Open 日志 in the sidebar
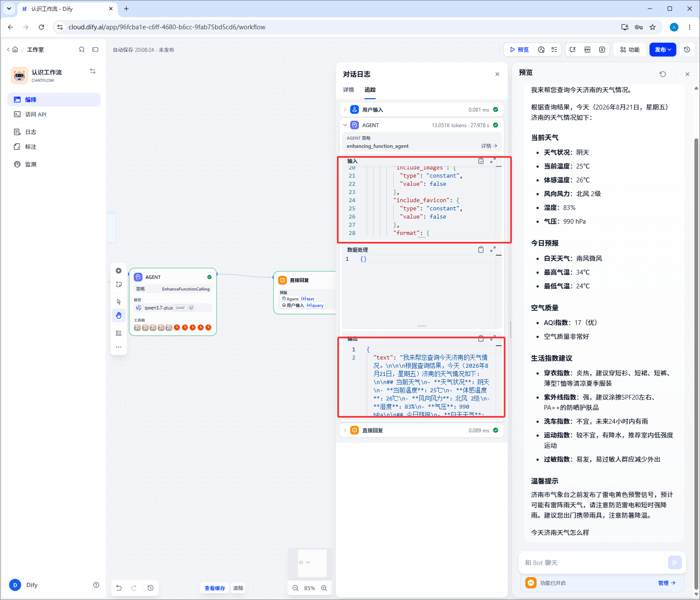The height and width of the screenshot is (600, 700). point(54,132)
